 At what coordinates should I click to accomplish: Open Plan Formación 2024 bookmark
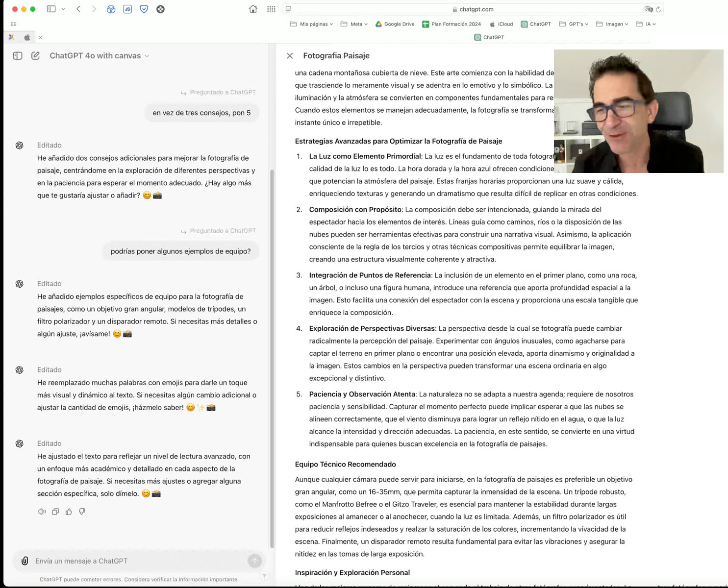tap(452, 24)
